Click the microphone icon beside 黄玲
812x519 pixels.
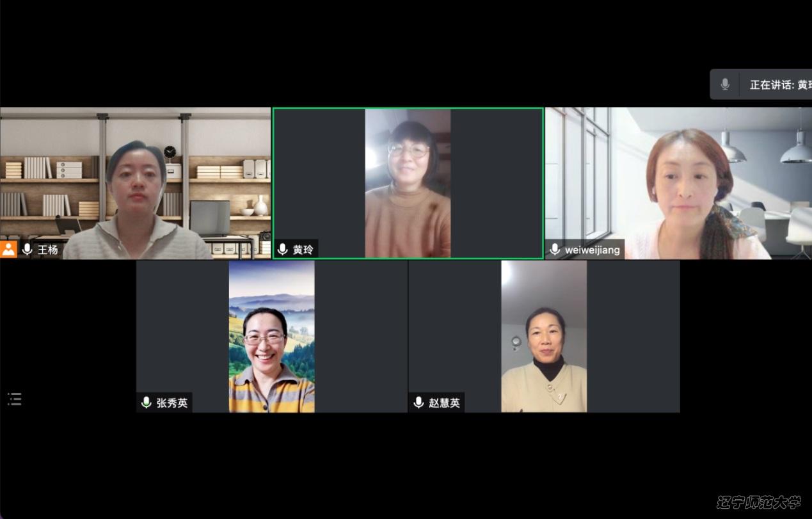click(282, 250)
